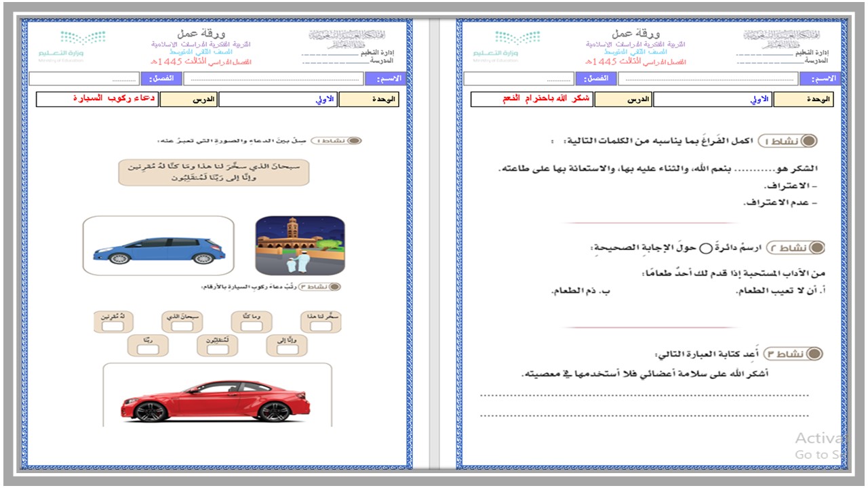Click the number box under ربّنا
This screenshot has width=868, height=488.
(x=148, y=350)
